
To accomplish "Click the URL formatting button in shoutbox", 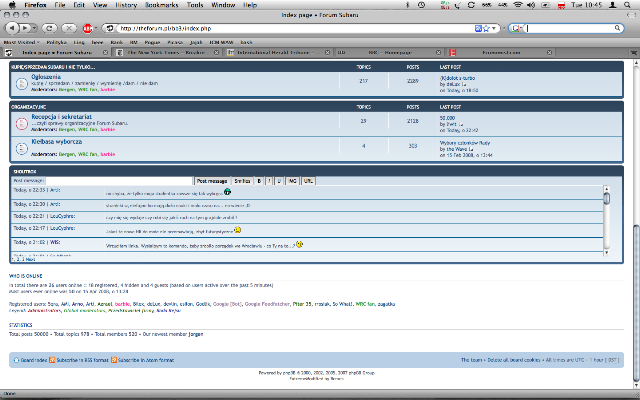I will (x=309, y=181).
